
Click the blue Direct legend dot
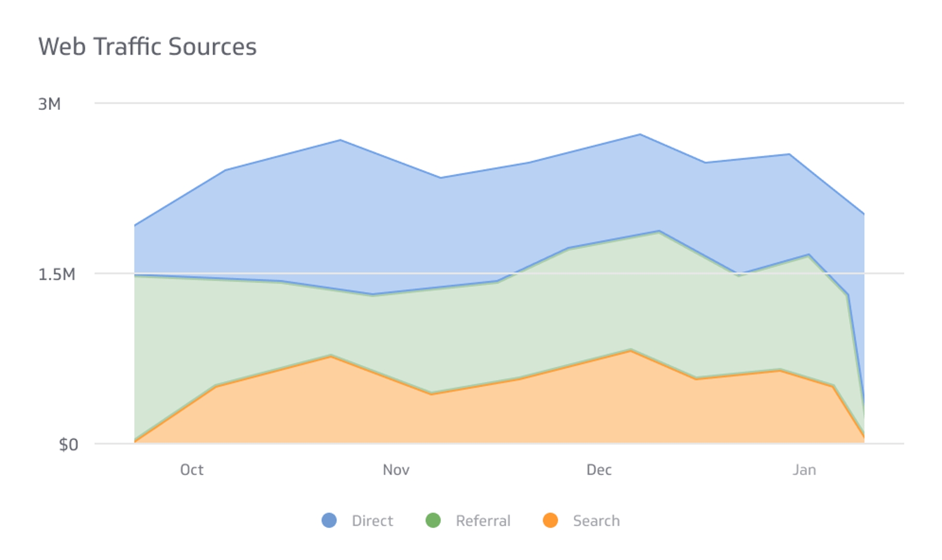pos(329,520)
